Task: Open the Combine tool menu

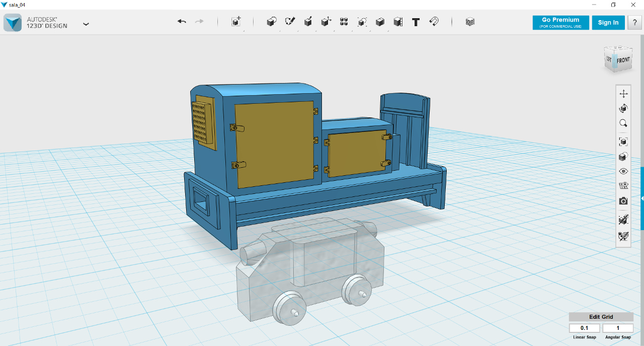Action: pyautogui.click(x=380, y=22)
